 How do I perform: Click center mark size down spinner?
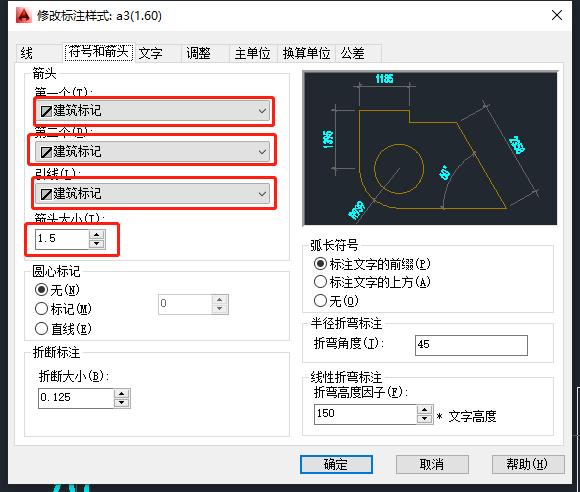click(x=220, y=309)
